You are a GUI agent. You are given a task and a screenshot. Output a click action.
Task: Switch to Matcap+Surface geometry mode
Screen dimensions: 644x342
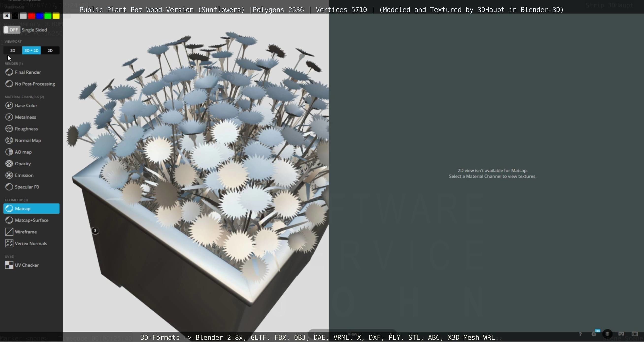click(32, 220)
